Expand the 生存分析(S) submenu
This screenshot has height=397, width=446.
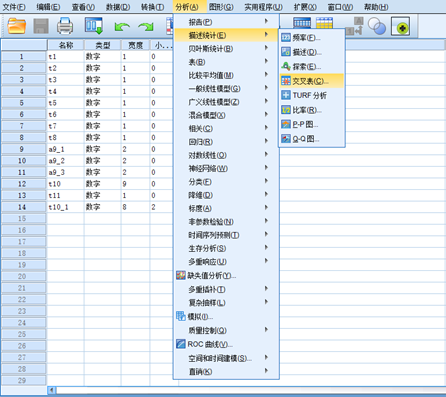(226, 248)
